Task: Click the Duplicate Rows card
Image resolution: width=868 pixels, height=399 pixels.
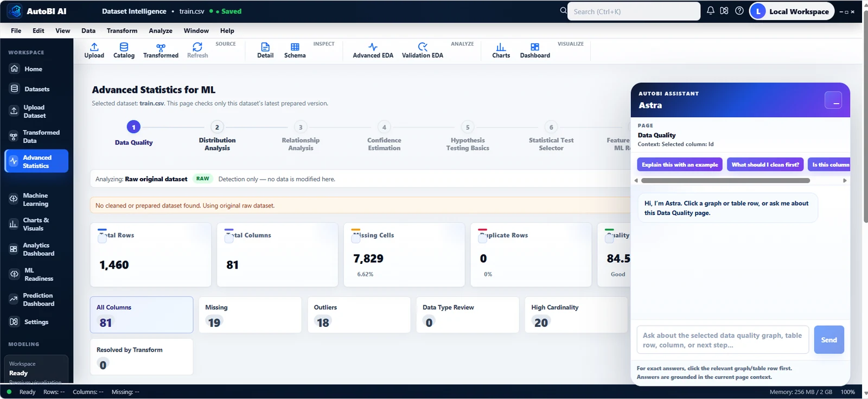Action: point(531,255)
